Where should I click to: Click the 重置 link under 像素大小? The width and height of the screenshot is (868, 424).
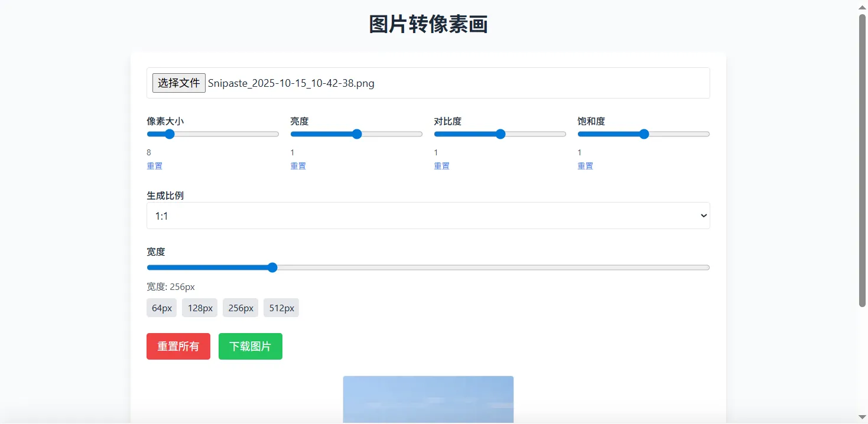click(x=154, y=166)
